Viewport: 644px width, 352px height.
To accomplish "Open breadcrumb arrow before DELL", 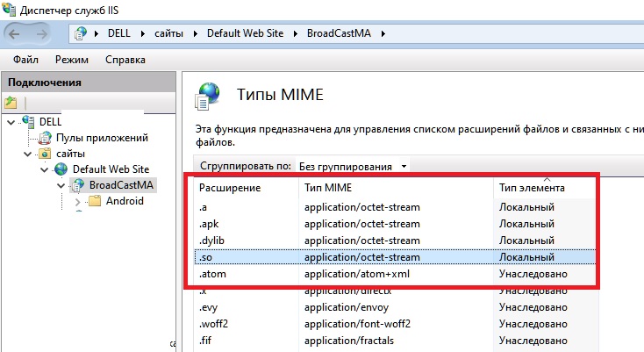I will pyautogui.click(x=97, y=33).
